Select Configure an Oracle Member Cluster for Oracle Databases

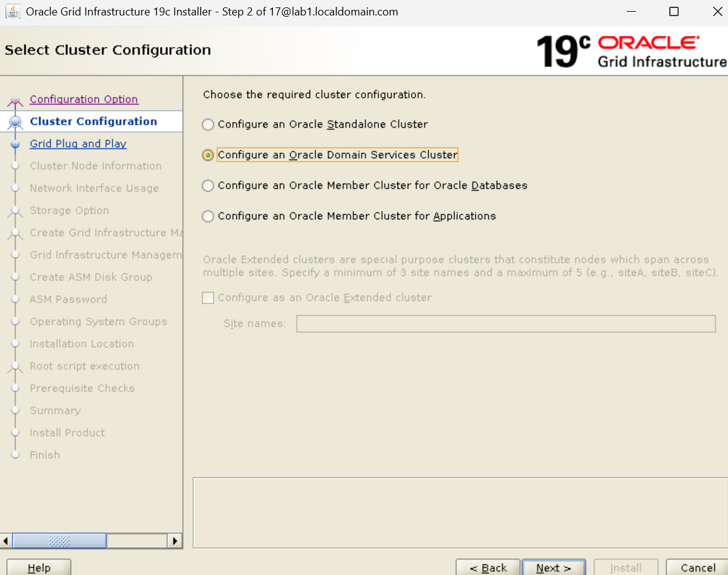tap(207, 185)
